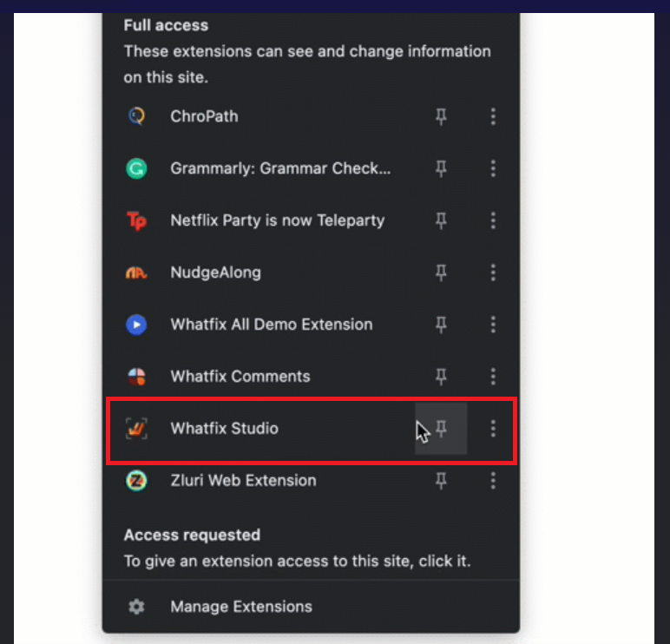This screenshot has height=644, width=670.
Task: Click the Teleparty red Tp icon
Action: point(136,220)
